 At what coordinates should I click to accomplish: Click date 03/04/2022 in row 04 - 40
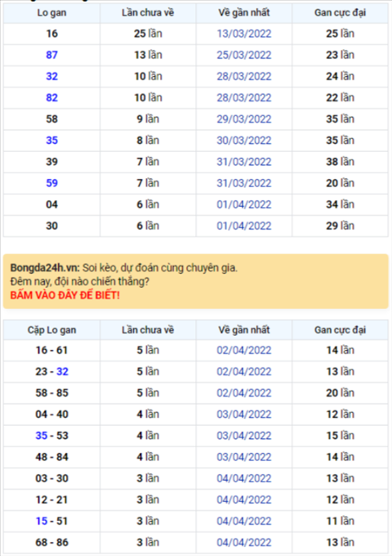point(244,415)
